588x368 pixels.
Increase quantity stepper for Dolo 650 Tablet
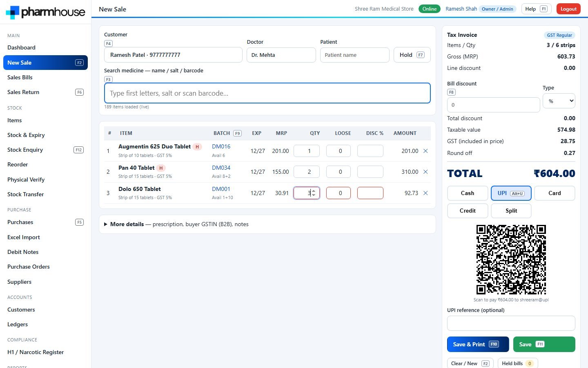tap(314, 191)
